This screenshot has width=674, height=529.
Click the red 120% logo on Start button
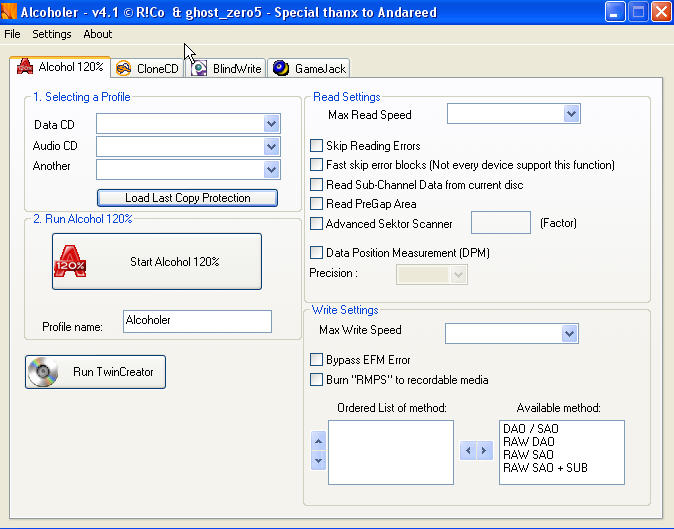coord(70,261)
